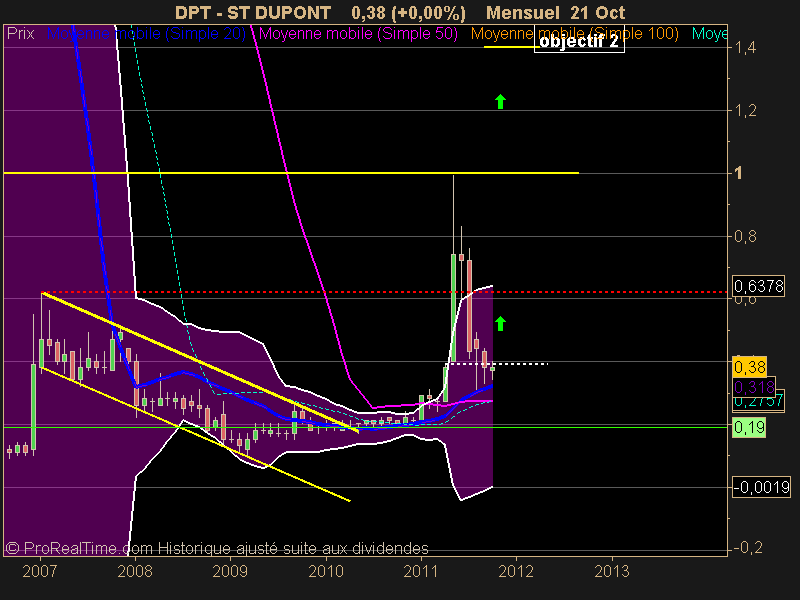Screen dimensions: 800x600
Task: Click the 2007 time axis label
Action: (40, 571)
